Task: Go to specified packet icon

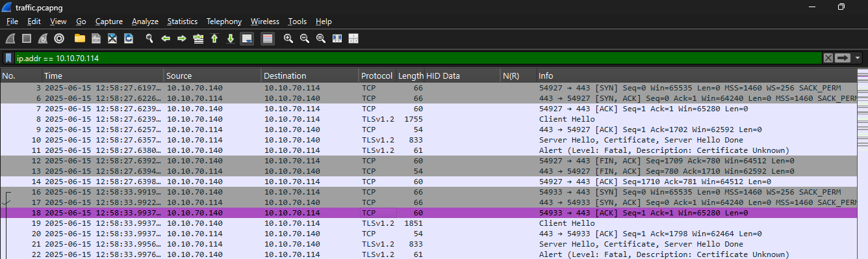Action: coord(198,39)
